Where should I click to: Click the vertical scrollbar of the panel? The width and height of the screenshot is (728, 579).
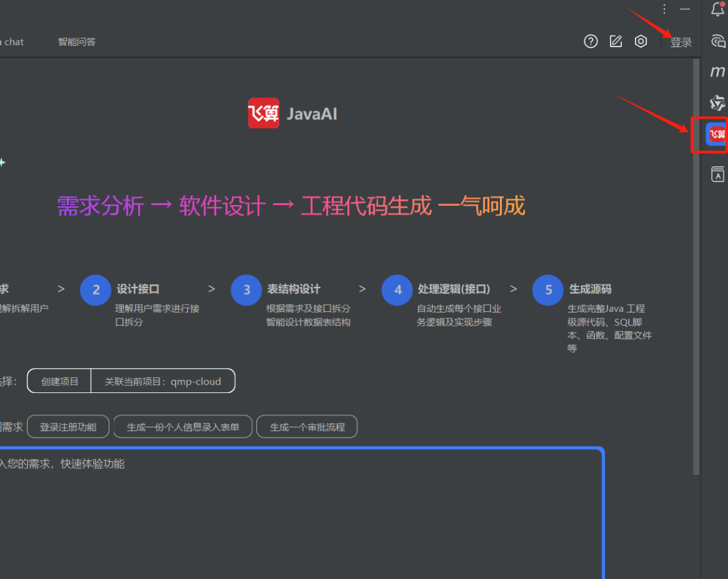click(x=696, y=267)
